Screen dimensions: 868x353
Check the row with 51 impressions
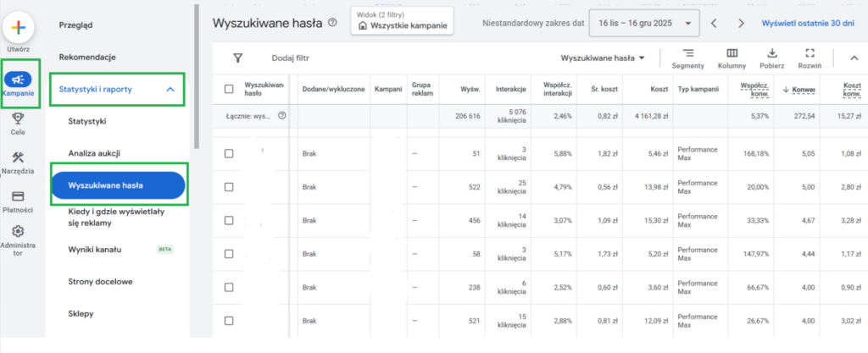click(x=229, y=154)
